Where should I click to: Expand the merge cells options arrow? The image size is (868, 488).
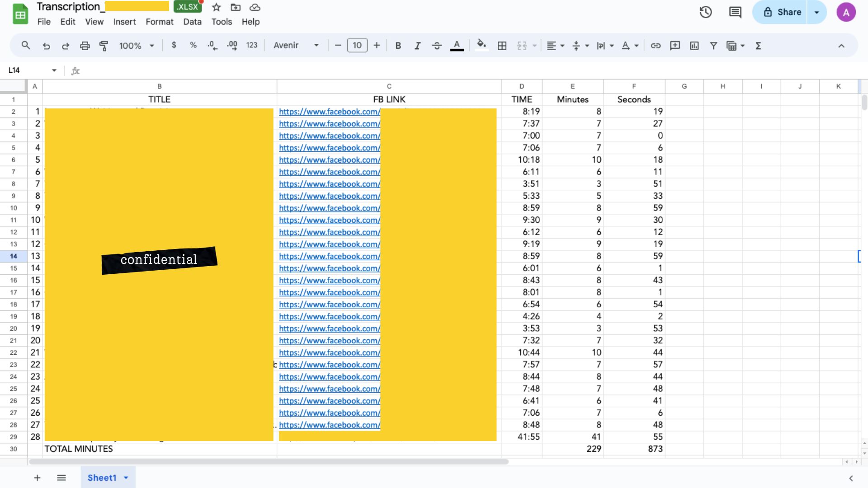[x=534, y=46]
